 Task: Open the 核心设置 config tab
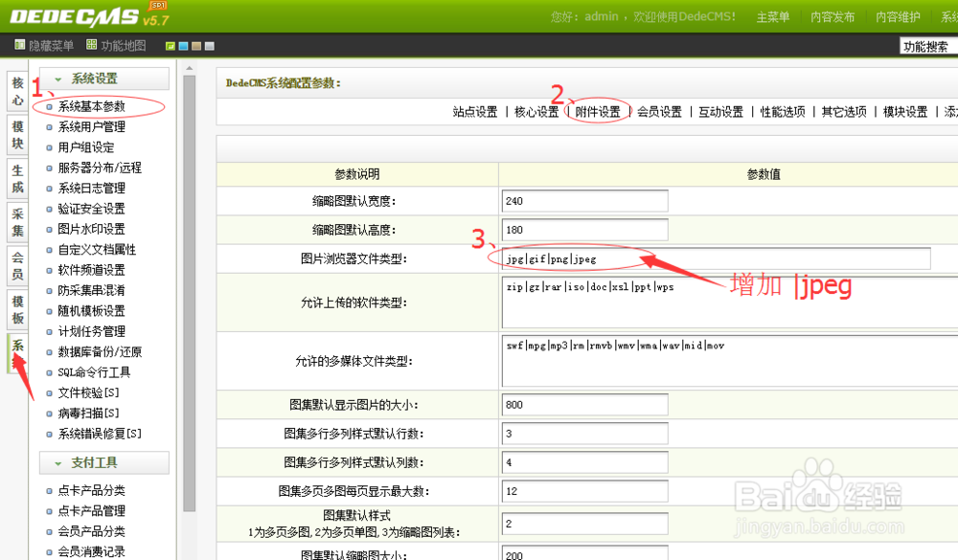pos(536,112)
